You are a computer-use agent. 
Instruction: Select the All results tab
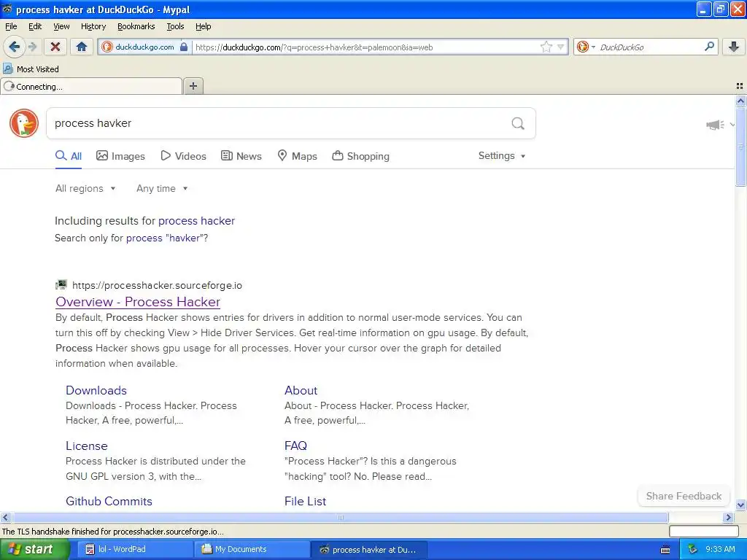point(69,156)
